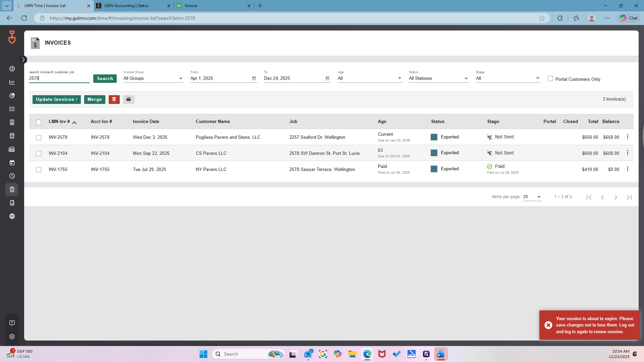Go to the first page of invoices
The height and width of the screenshot is (362, 644).
tap(589, 197)
